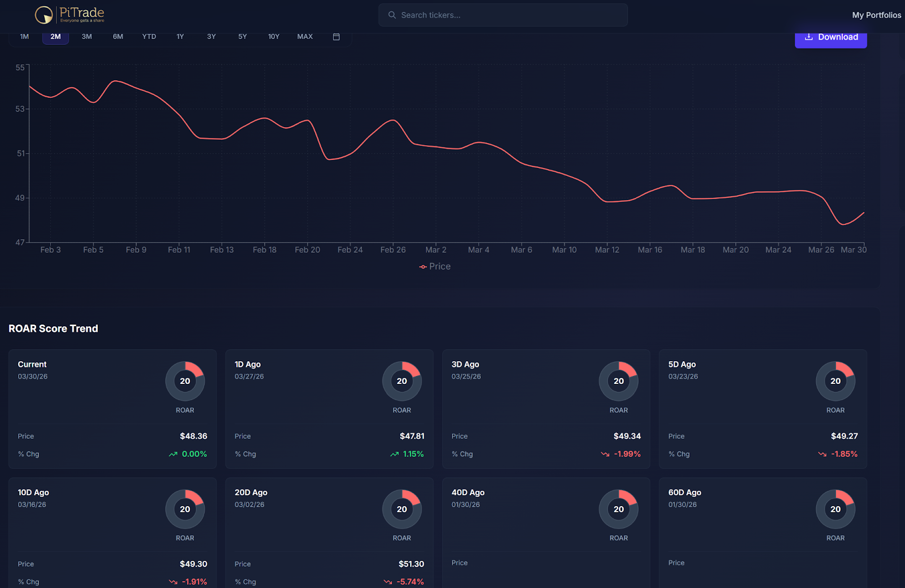905x588 pixels.
Task: Click the Current card ROAR score donut
Action: click(x=185, y=381)
